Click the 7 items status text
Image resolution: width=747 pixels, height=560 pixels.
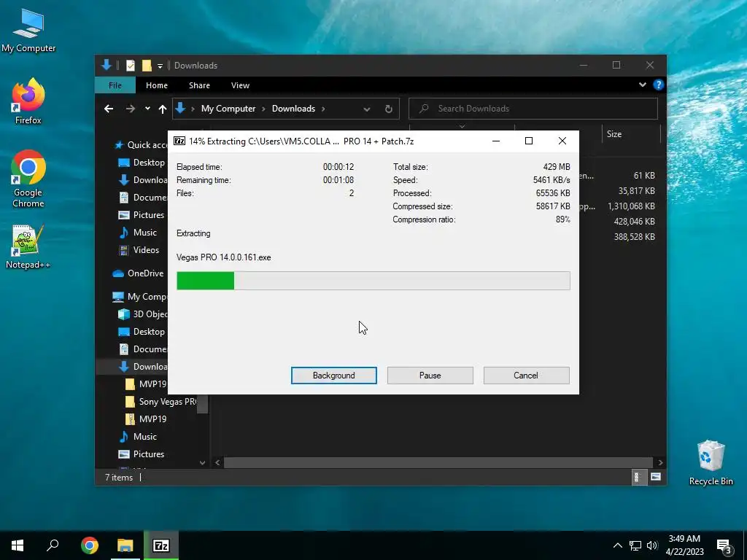[119, 478]
